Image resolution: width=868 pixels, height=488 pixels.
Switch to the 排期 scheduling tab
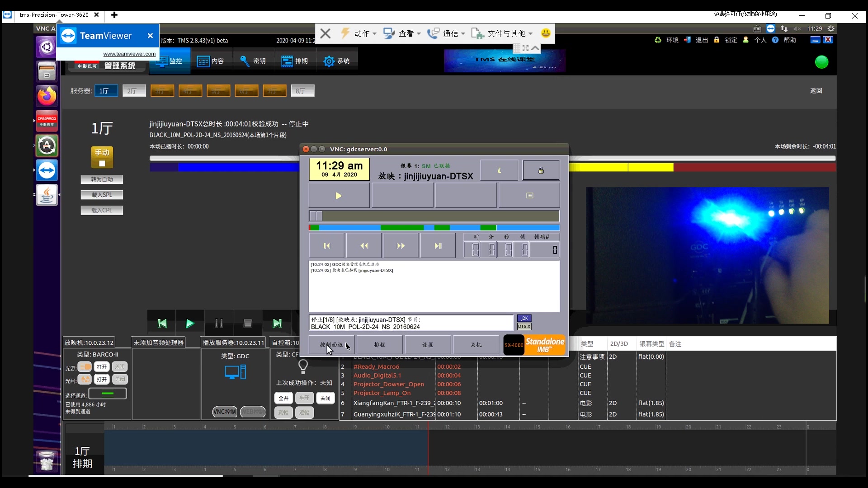[x=295, y=61]
